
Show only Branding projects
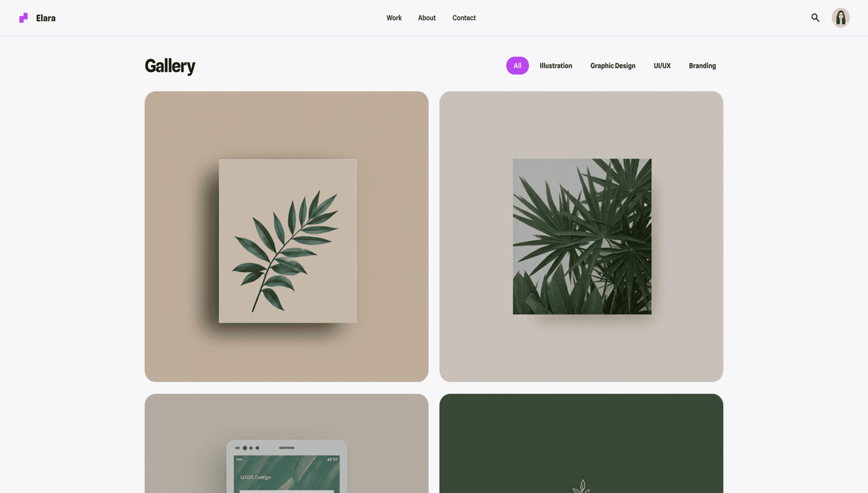(x=702, y=66)
